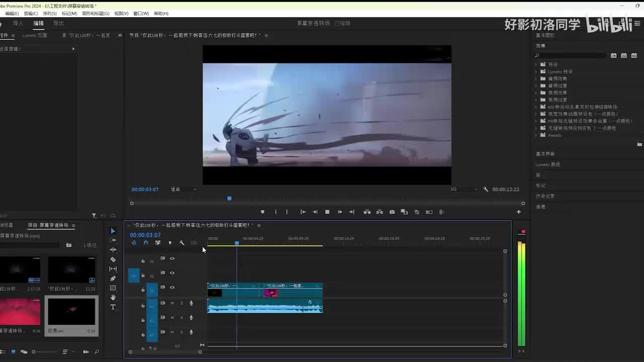Open Program Monitor wrench settings
Image resolution: width=644 pixels, height=362 pixels.
[x=486, y=190]
